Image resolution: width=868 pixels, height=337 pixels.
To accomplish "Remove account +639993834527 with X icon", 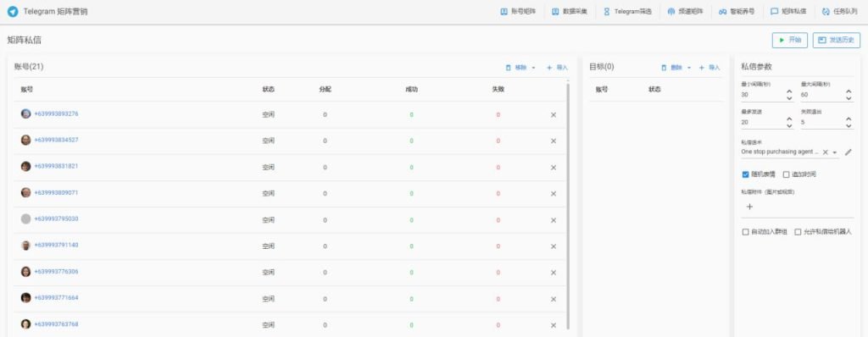I will tap(553, 141).
